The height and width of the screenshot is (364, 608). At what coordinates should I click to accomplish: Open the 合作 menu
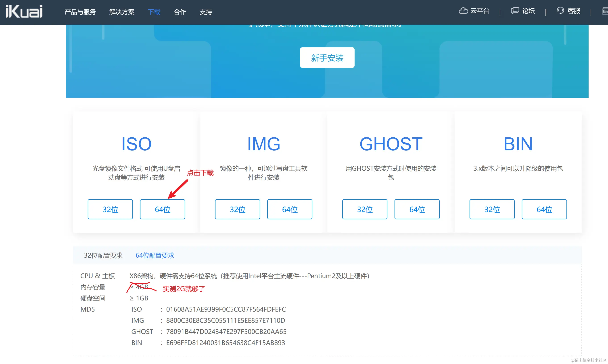[x=180, y=12]
